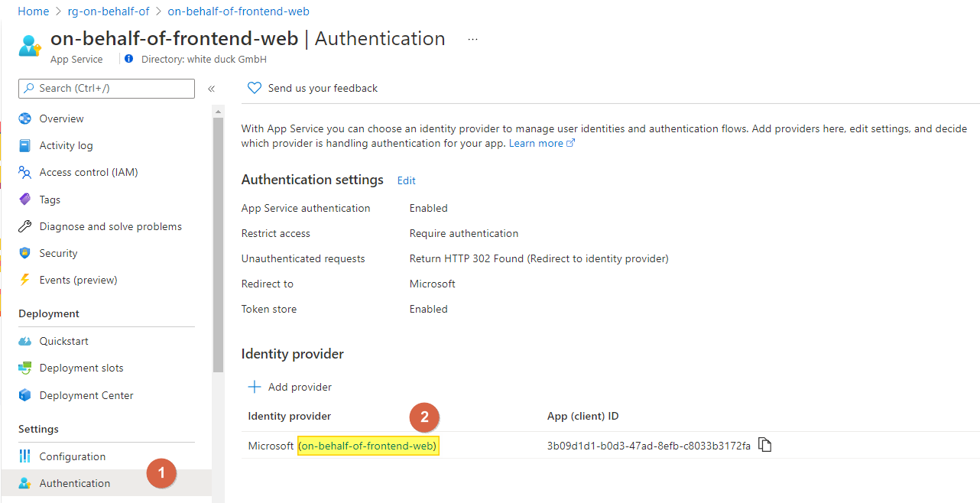Click the Identity provider column header
The width and height of the screenshot is (980, 503).
click(290, 416)
